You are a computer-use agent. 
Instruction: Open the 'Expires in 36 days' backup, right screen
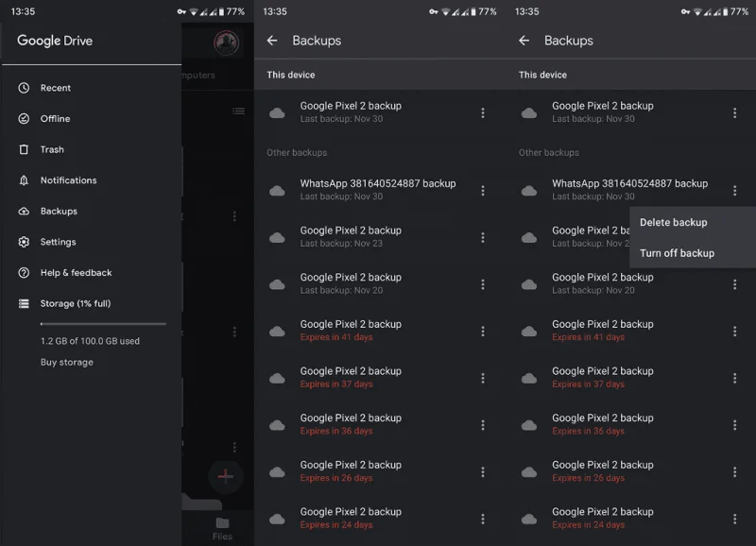click(x=631, y=424)
